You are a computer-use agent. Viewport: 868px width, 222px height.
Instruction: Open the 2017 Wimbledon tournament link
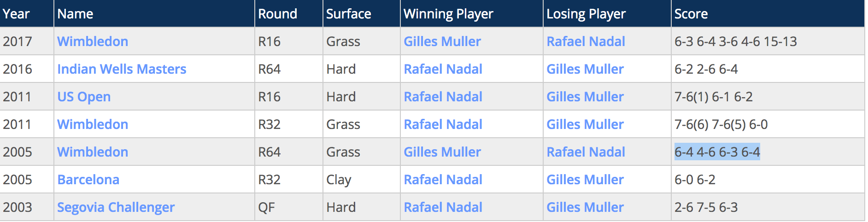point(93,41)
